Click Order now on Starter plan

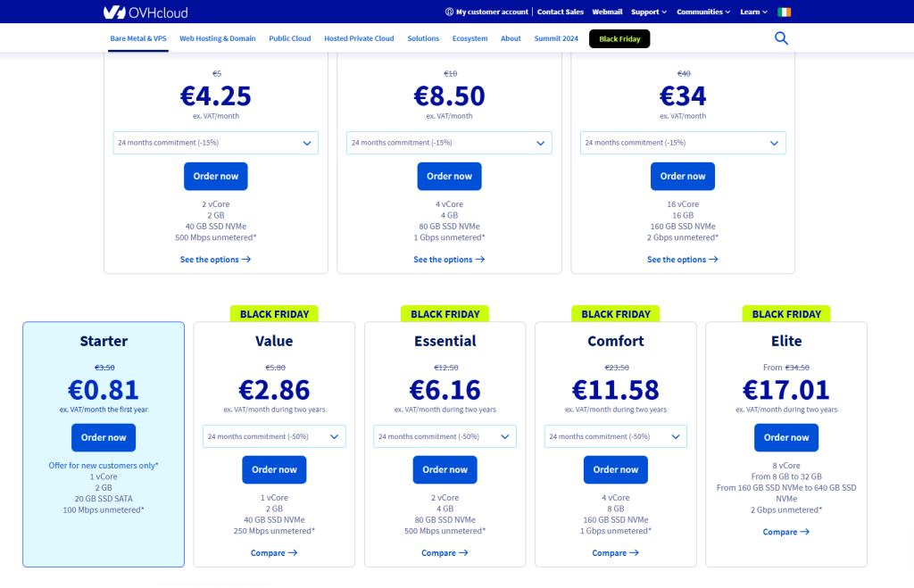point(104,437)
